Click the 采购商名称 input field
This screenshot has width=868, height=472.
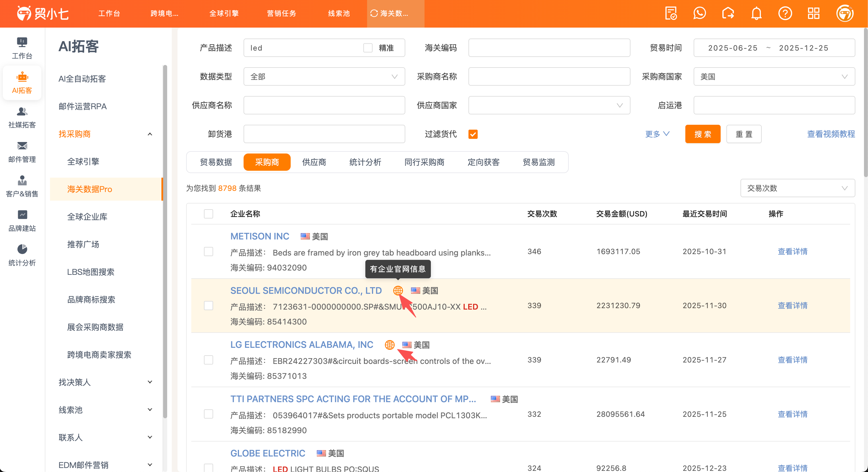tap(549, 76)
